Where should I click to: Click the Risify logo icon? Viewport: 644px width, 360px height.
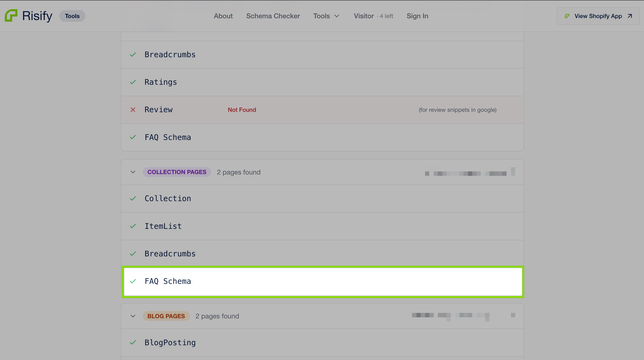coord(11,15)
